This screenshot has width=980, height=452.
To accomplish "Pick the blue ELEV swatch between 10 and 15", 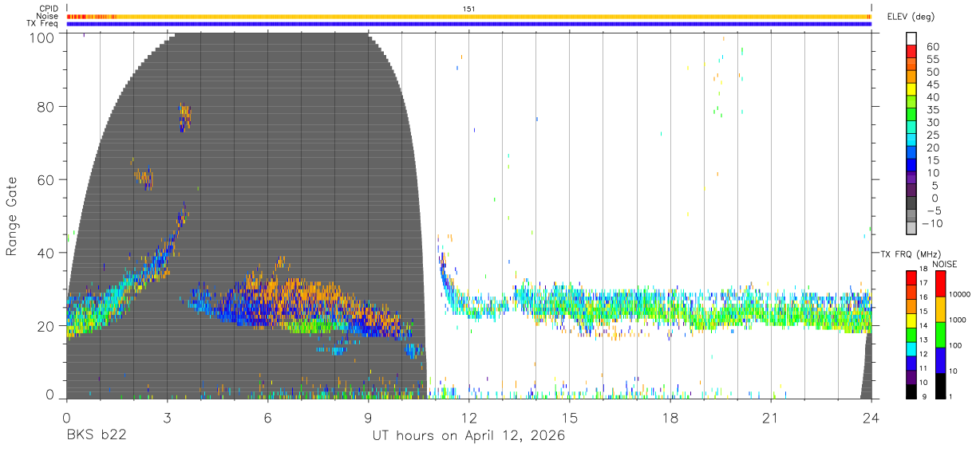I will [x=912, y=166].
